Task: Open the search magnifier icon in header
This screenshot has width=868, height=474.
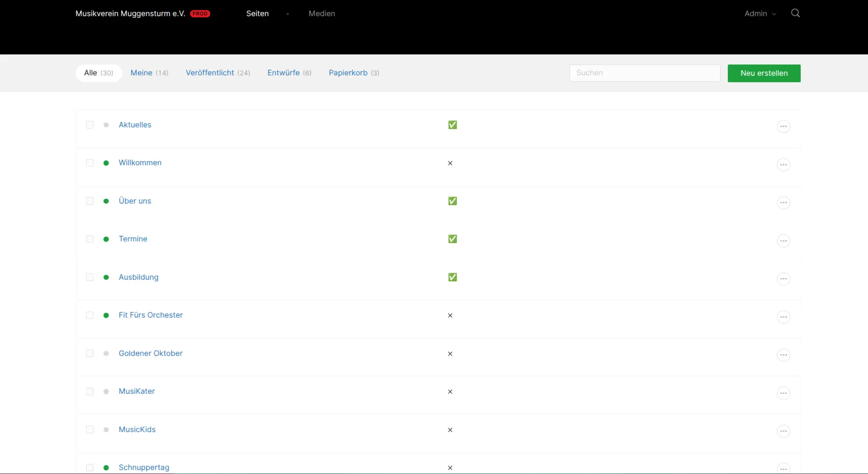Action: tap(795, 13)
